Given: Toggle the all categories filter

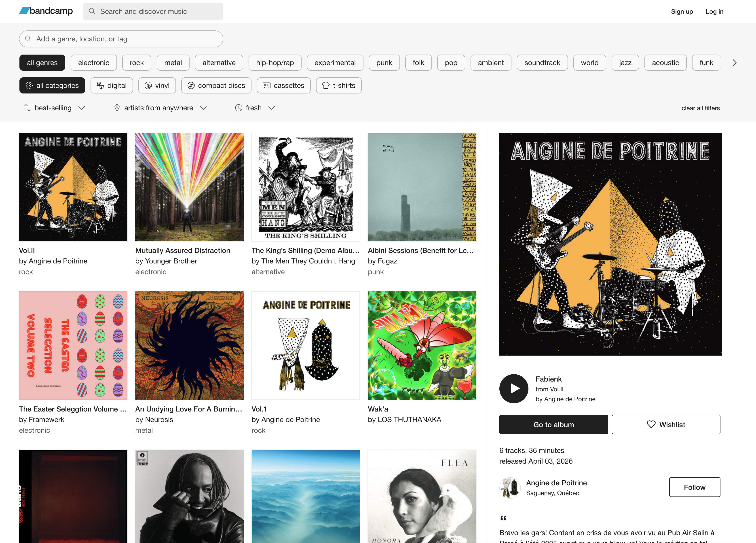Looking at the screenshot, I should (x=52, y=85).
